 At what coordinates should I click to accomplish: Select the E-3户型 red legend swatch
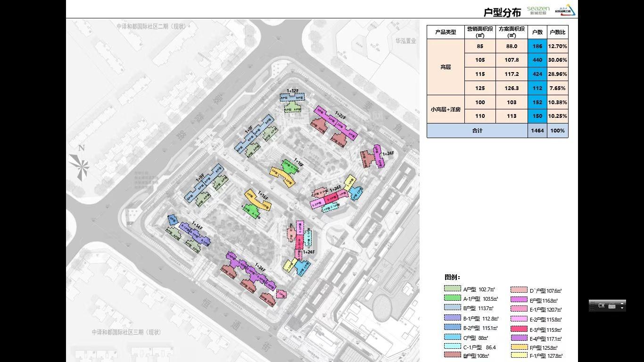pos(519,329)
